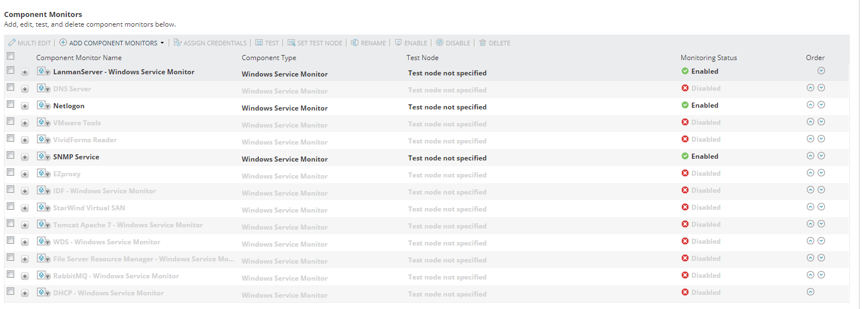
Task: Expand the VMware Tools monitor details
Action: coord(25,124)
